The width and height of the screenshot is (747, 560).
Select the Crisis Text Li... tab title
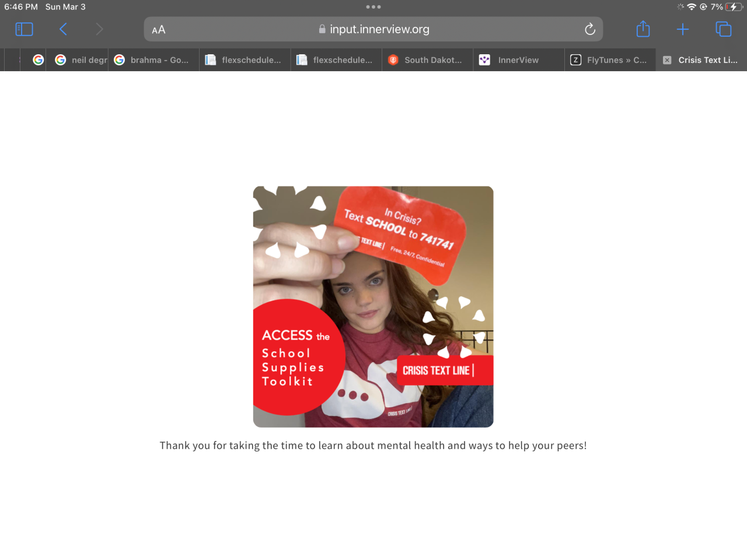708,60
